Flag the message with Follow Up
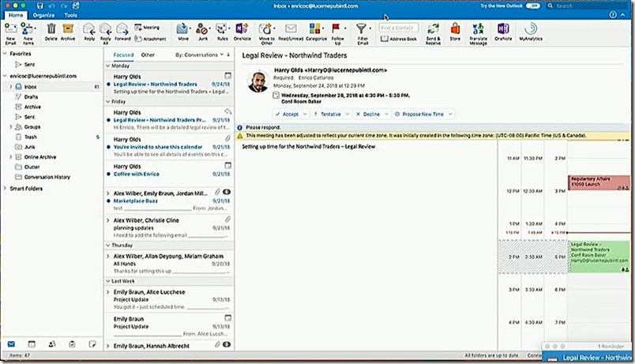Viewport: 635px width, 364px height. point(338,33)
